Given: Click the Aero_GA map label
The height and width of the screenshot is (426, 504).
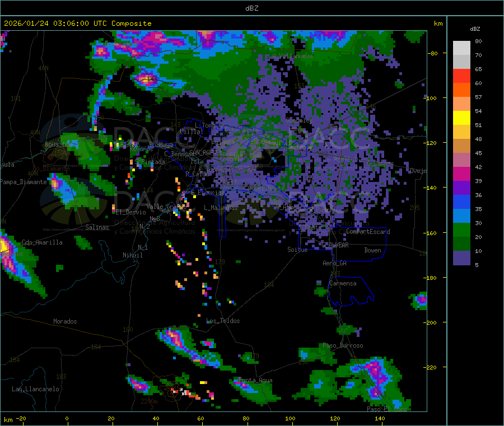Looking at the screenshot, I should (335, 263).
